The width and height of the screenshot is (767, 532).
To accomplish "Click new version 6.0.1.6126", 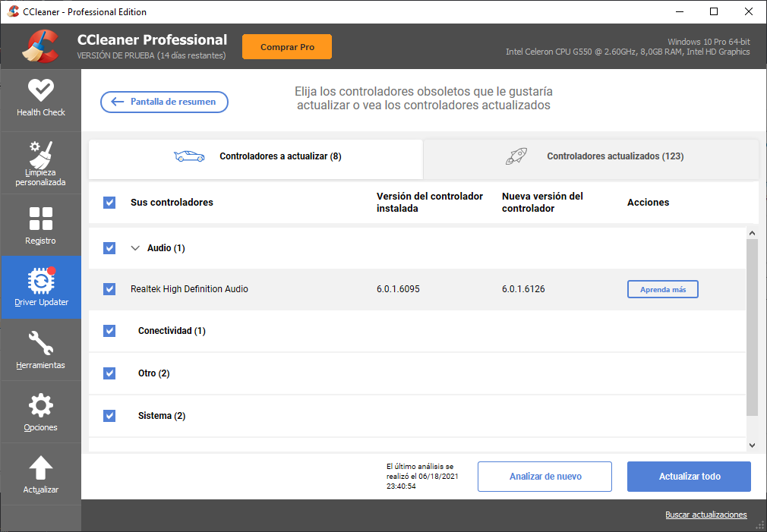I will [x=523, y=289].
